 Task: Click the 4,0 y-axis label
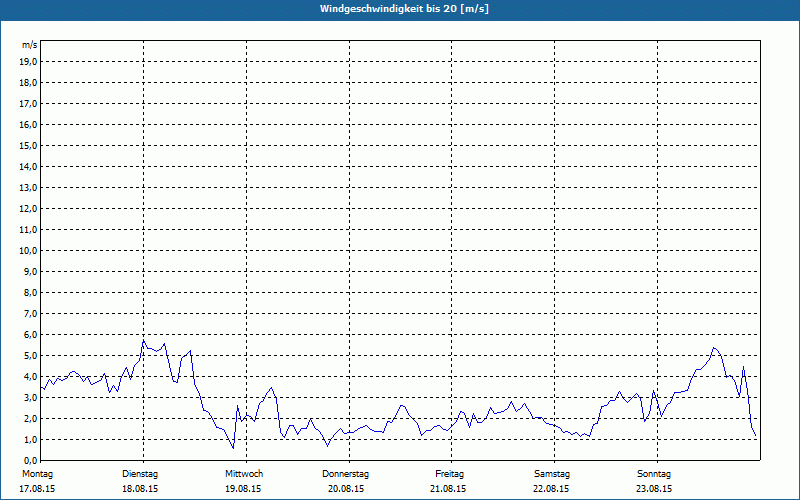tap(31, 376)
